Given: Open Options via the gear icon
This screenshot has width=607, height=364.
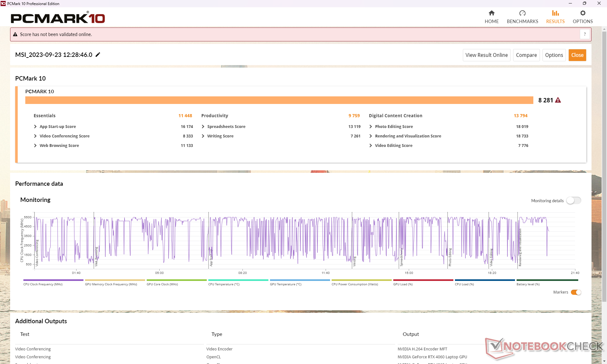Looking at the screenshot, I should pyautogui.click(x=583, y=13).
